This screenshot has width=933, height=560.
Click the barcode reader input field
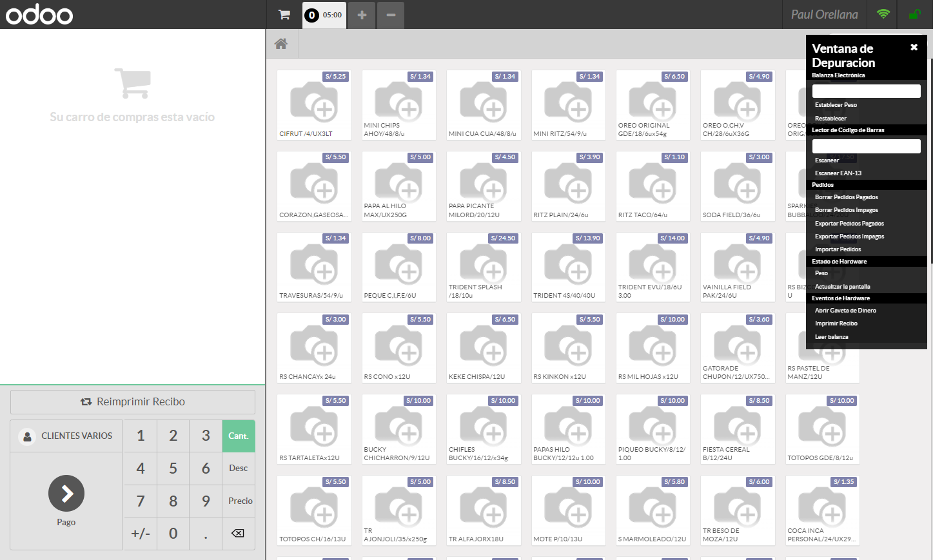tap(866, 146)
